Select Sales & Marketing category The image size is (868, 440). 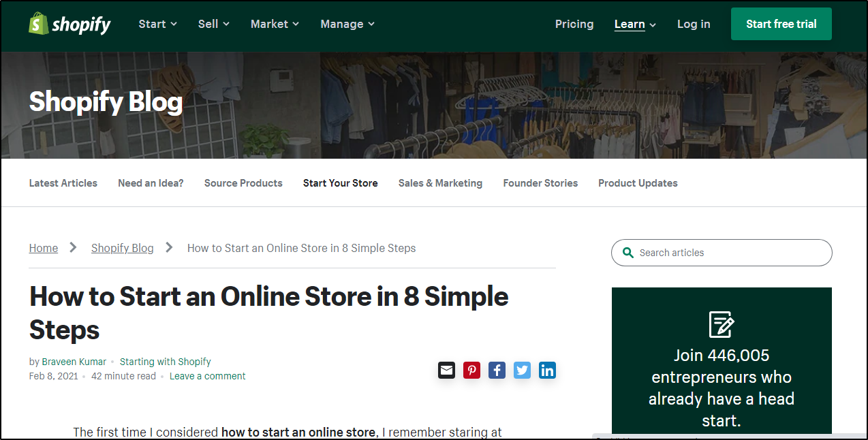click(440, 183)
